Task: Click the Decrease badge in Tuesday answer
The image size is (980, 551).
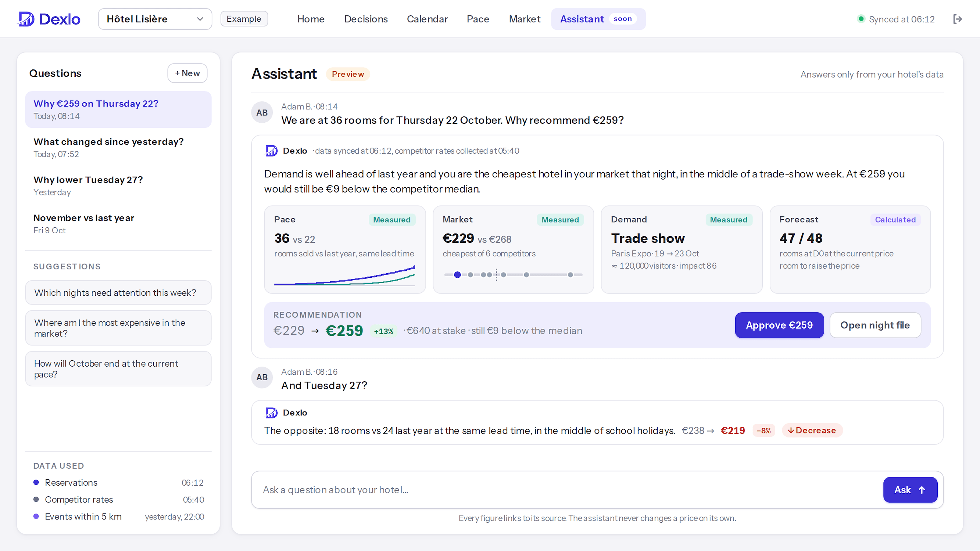Action: [x=812, y=431]
